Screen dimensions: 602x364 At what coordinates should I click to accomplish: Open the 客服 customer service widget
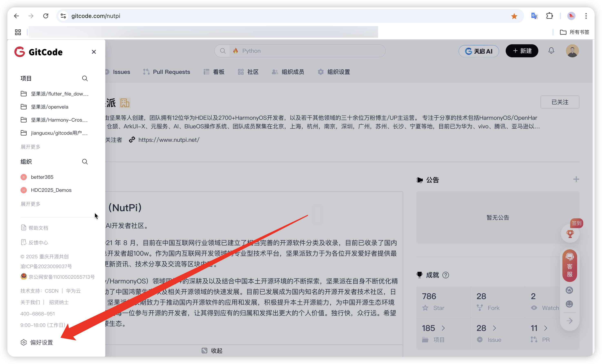pos(570,265)
